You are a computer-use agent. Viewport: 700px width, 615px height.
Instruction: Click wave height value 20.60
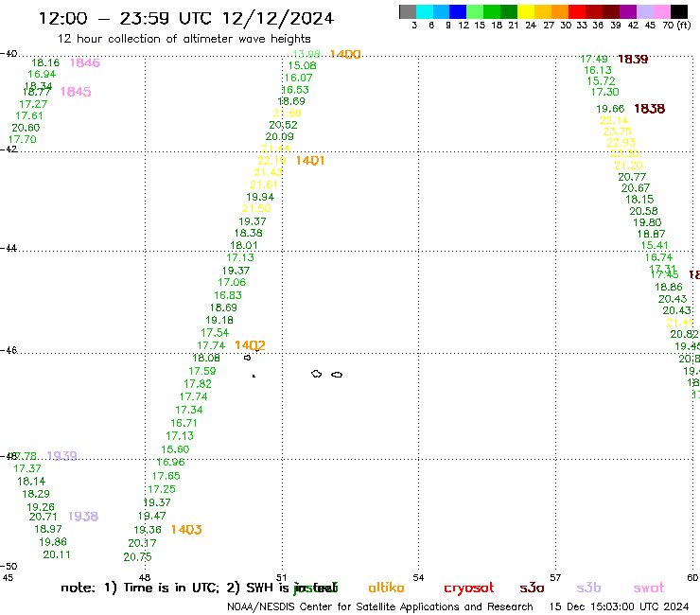(x=26, y=128)
